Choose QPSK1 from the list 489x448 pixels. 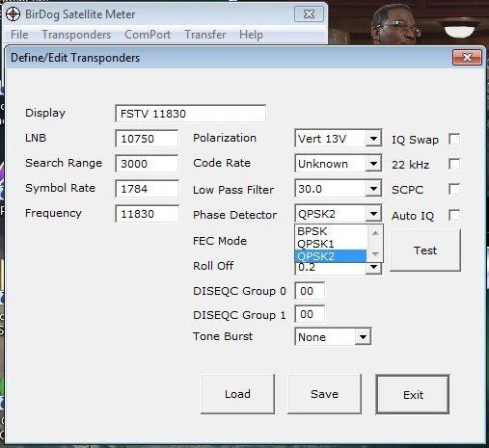(331, 244)
